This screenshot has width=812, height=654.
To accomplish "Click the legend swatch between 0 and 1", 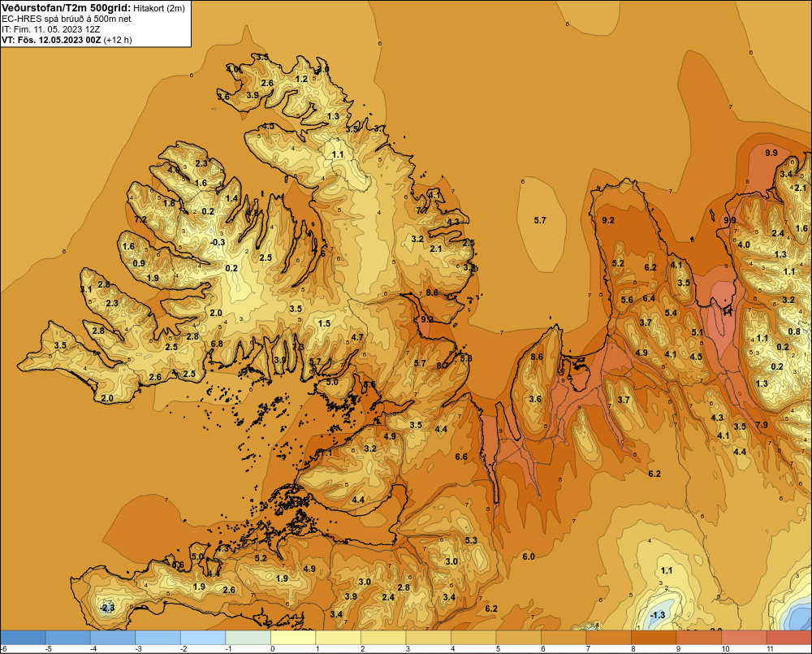I will tap(293, 638).
